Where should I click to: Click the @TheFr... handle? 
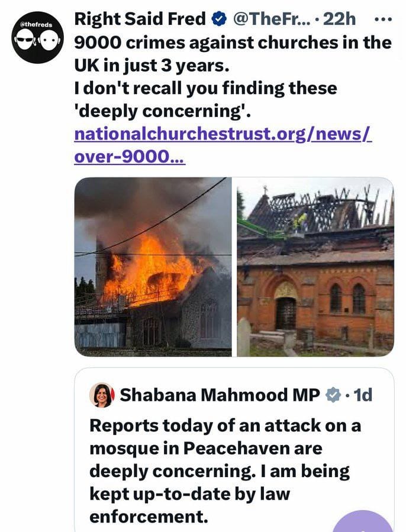point(272,19)
